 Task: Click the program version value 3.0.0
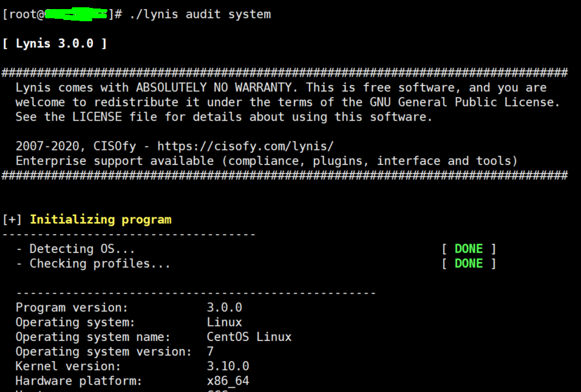pyautogui.click(x=224, y=308)
